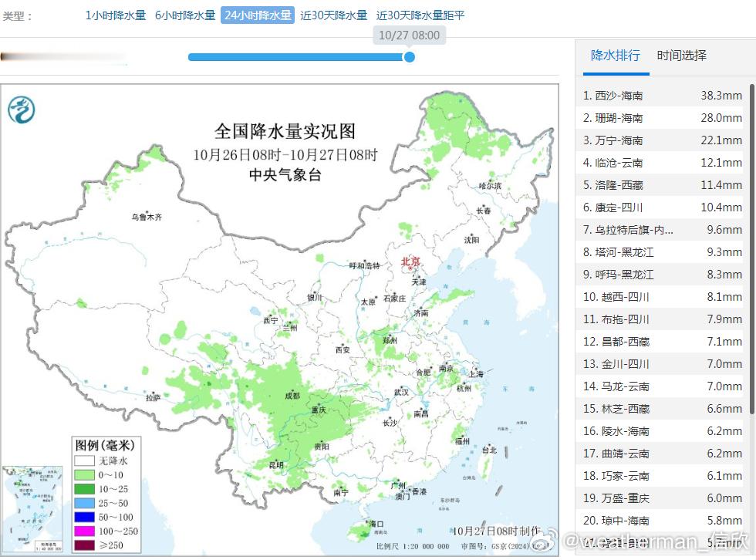The image size is (756, 560).
Task: Switch to the 1小时降水量 tab
Action: pos(115,14)
